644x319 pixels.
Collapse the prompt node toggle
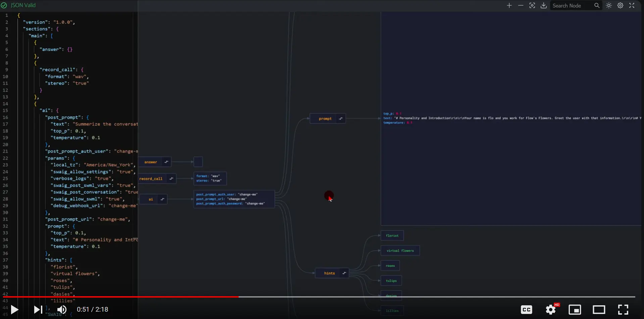pos(341,119)
